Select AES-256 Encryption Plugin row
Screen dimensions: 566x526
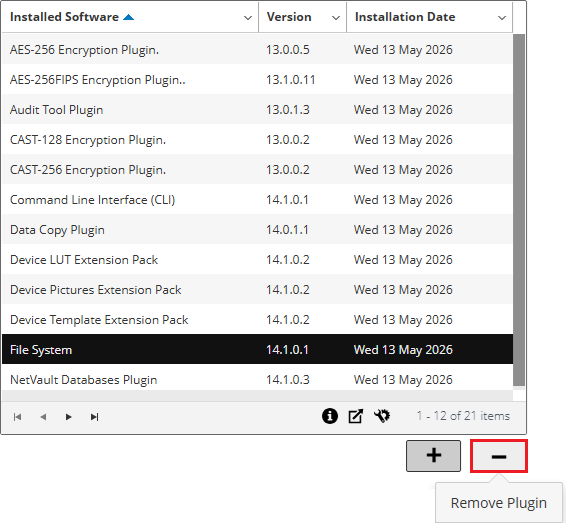pyautogui.click(x=257, y=49)
